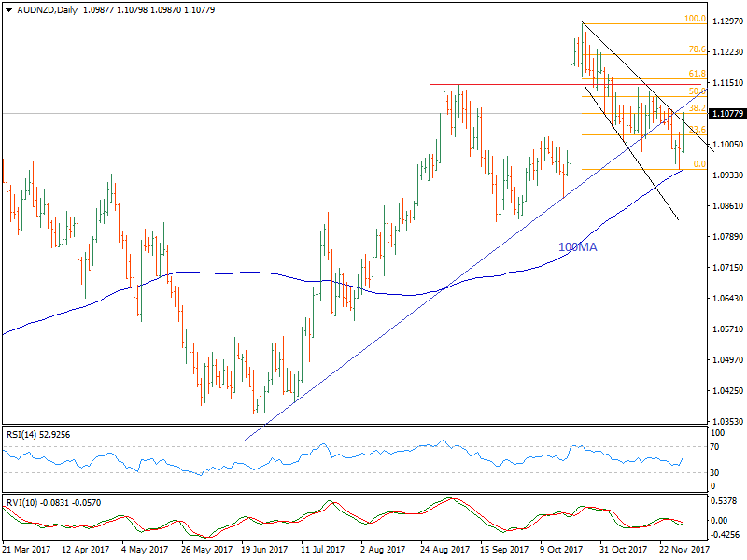Click the 22 Nov 2017 date label
The width and height of the screenshot is (747, 560).
click(x=684, y=551)
